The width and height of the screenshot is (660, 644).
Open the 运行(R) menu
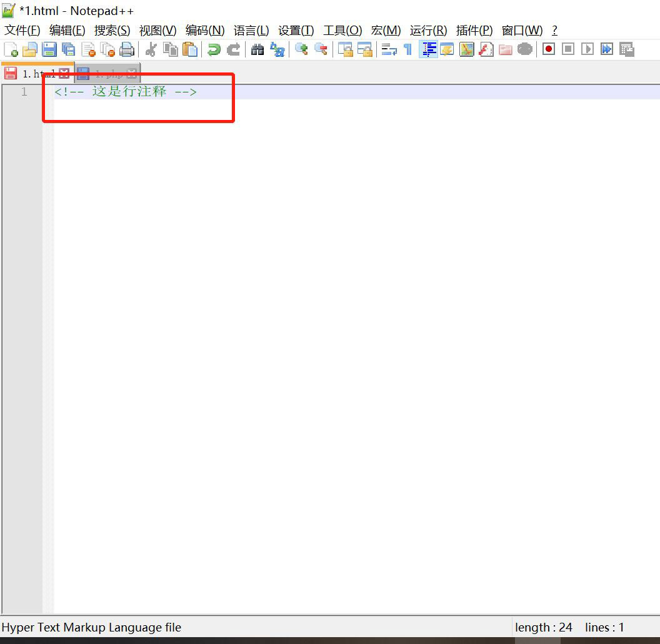point(429,30)
